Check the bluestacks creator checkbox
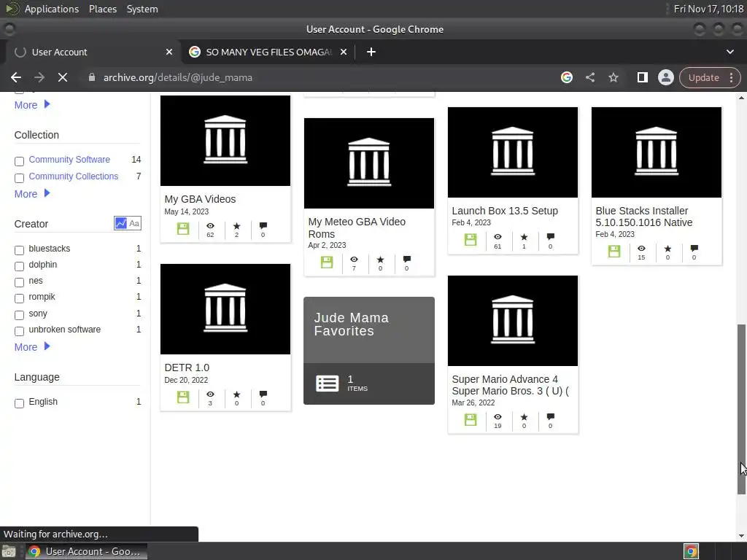 (19, 250)
